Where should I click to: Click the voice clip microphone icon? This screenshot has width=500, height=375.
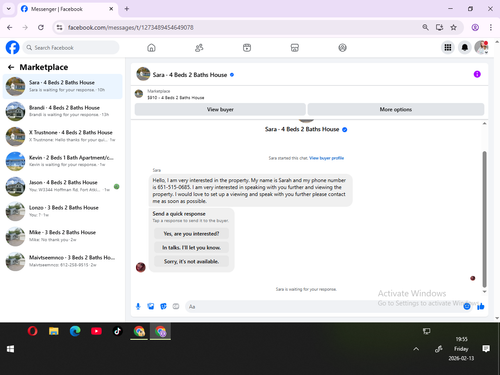click(138, 306)
